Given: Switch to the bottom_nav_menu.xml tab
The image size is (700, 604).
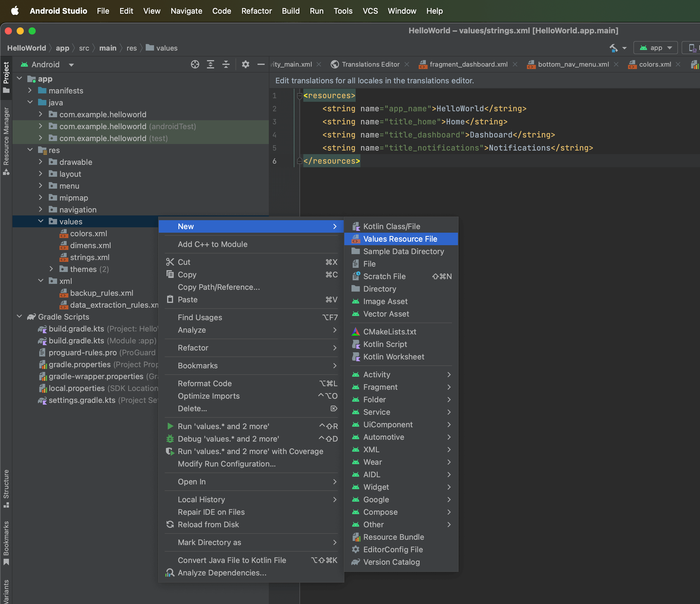Looking at the screenshot, I should point(573,65).
